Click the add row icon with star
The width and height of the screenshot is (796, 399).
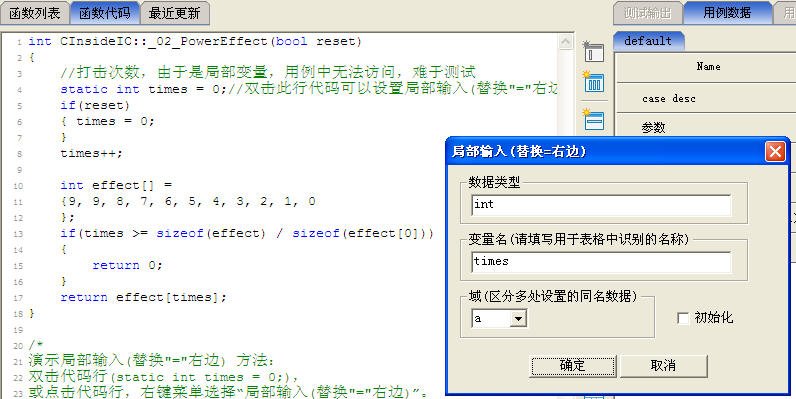[593, 120]
